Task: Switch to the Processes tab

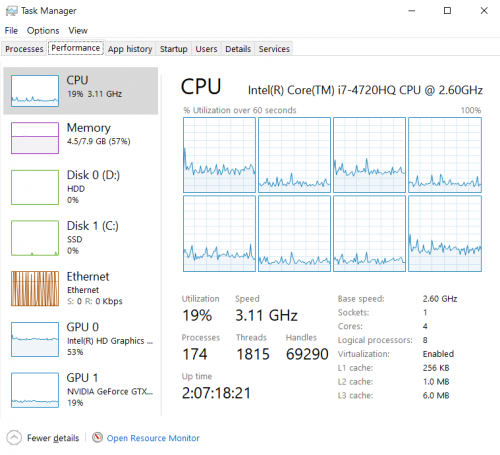Action: tap(24, 49)
